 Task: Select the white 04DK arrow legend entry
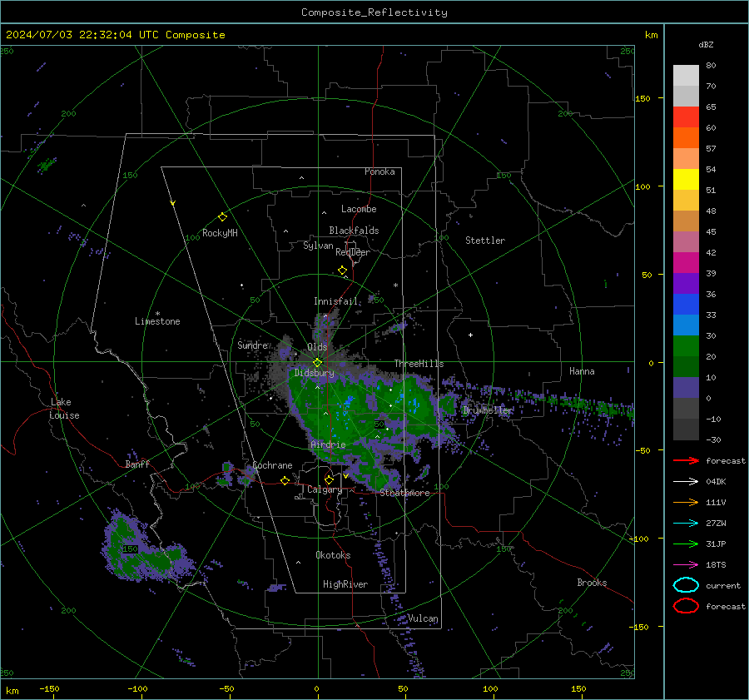(686, 481)
